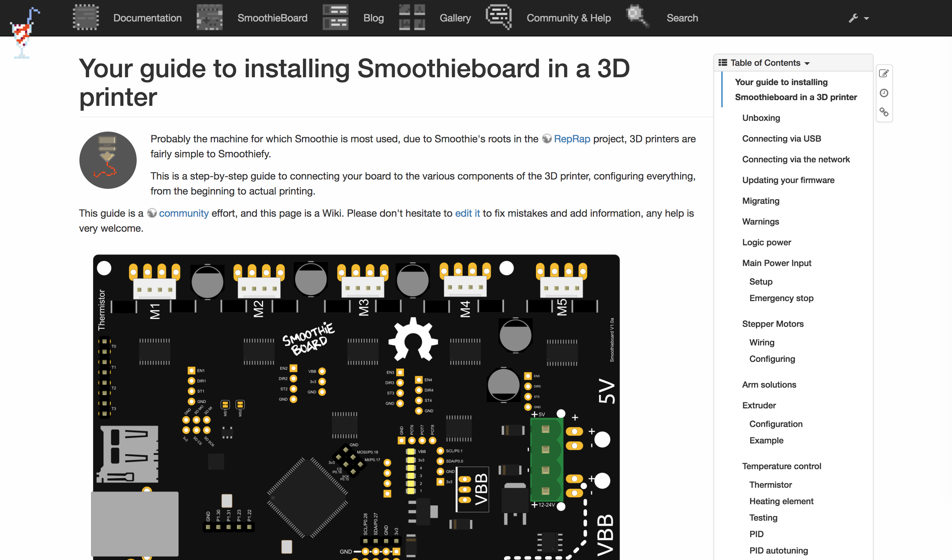The width and height of the screenshot is (952, 560).
Task: Open the Documentation menu
Action: [x=147, y=18]
